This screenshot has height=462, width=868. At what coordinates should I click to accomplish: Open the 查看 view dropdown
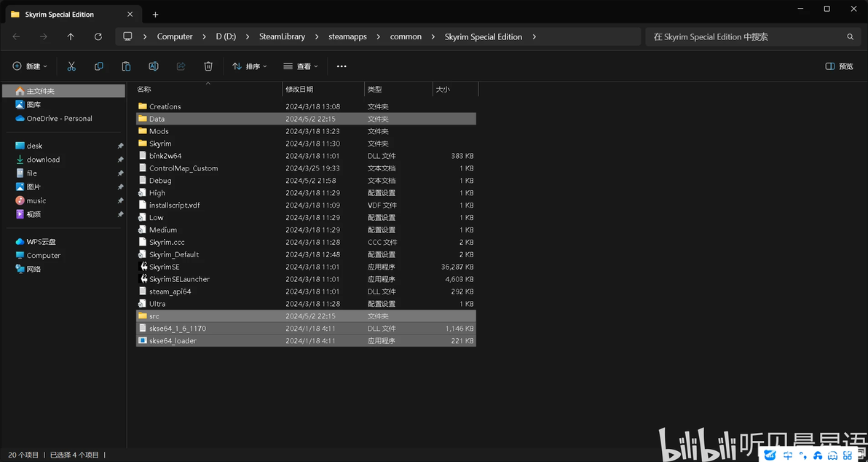[301, 66]
